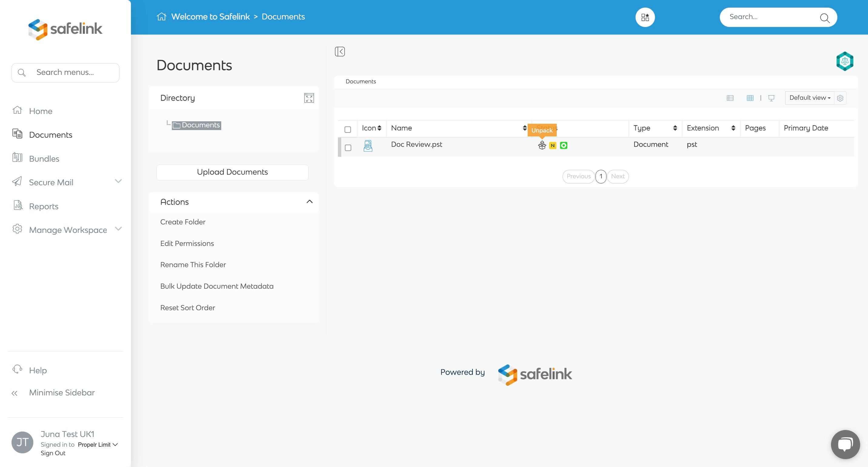868x467 pixels.
Task: Click the green circle status badge
Action: pos(563,146)
